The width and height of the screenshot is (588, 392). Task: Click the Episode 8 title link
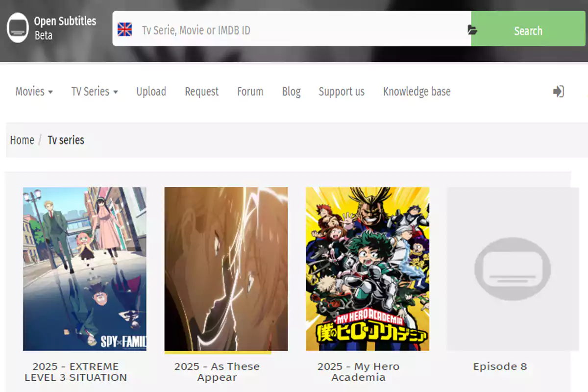click(500, 367)
